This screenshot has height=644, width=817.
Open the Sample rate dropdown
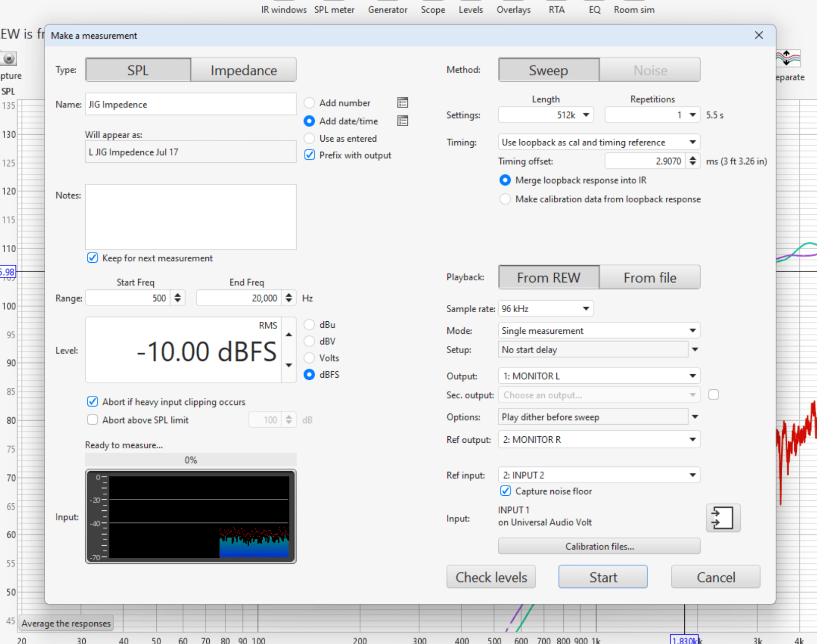tap(546, 309)
